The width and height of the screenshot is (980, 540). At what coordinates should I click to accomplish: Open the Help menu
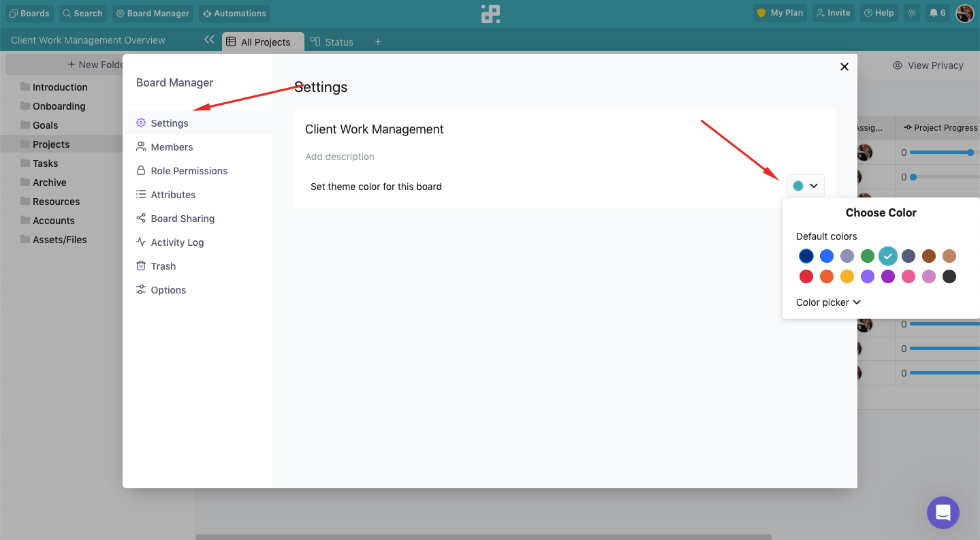pos(879,13)
